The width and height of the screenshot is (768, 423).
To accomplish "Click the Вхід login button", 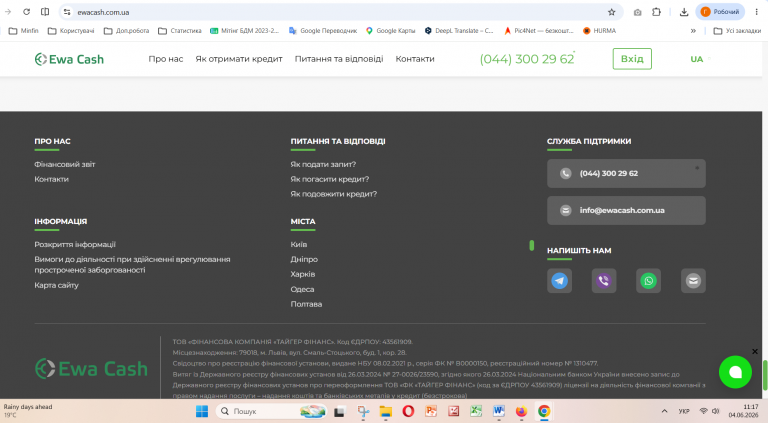I will pyautogui.click(x=632, y=59).
